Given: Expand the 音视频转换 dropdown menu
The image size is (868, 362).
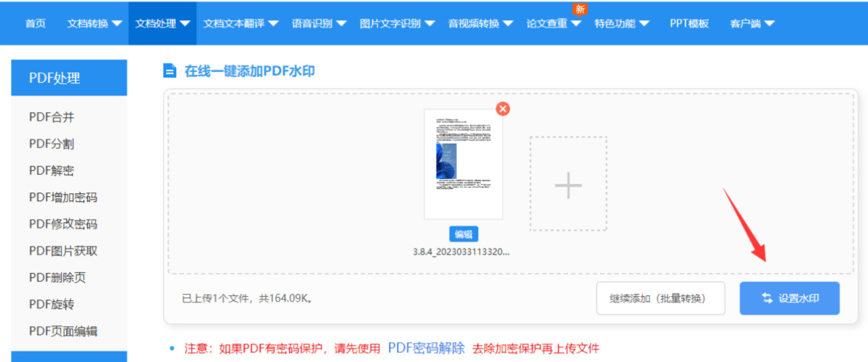Looking at the screenshot, I should [x=480, y=23].
